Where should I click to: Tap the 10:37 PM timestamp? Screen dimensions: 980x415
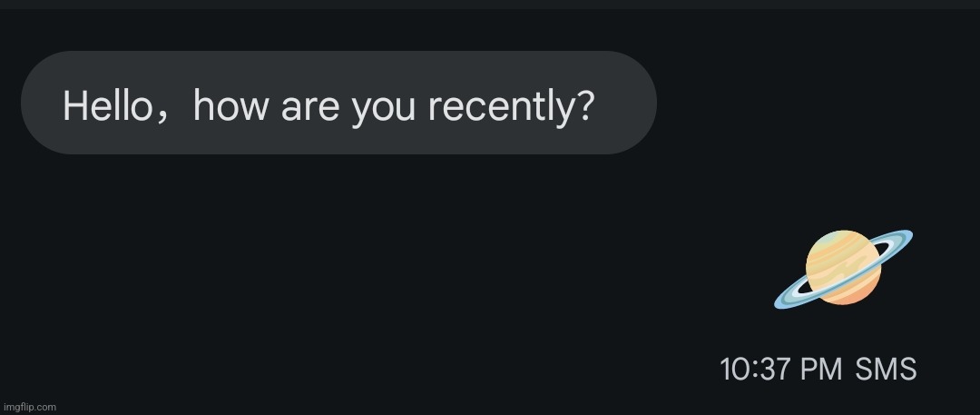[x=781, y=370]
